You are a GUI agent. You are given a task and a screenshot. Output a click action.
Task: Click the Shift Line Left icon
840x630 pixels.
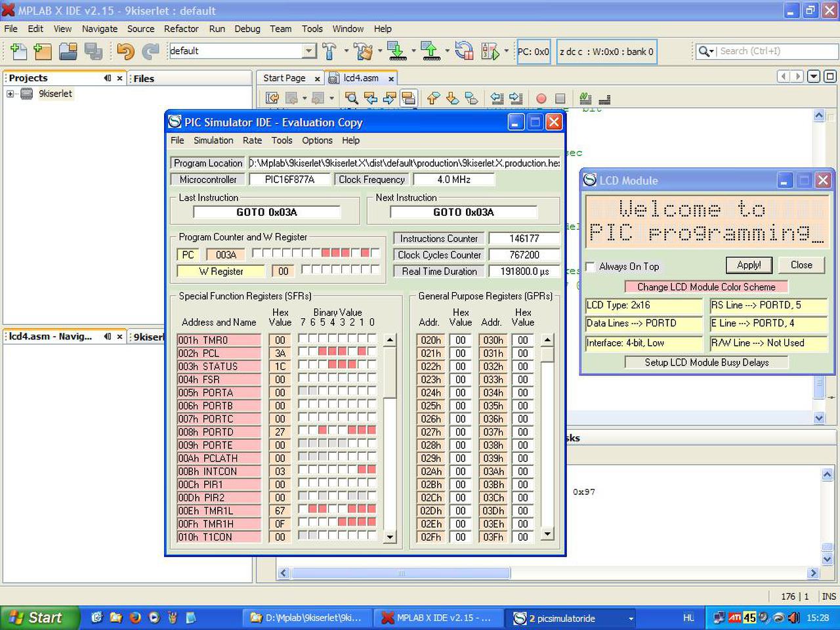click(497, 98)
